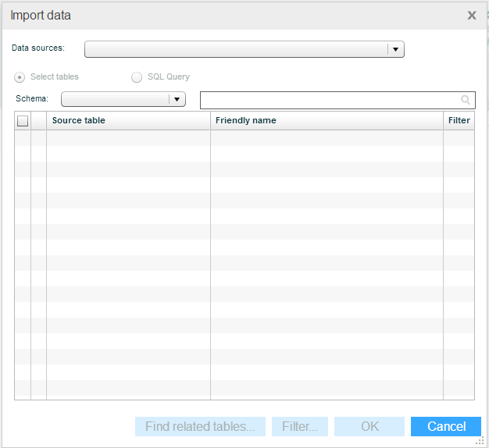
Task: Click the Friendly name column header
Action: [x=327, y=121]
